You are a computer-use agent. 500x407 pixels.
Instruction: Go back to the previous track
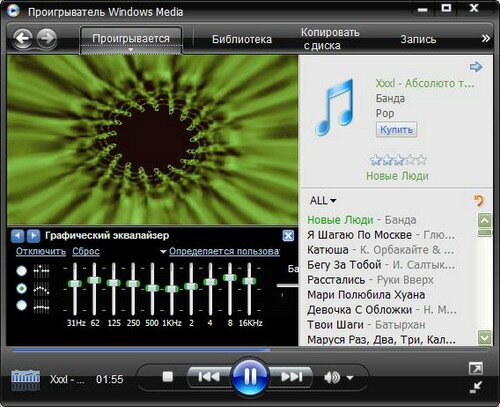click(209, 377)
